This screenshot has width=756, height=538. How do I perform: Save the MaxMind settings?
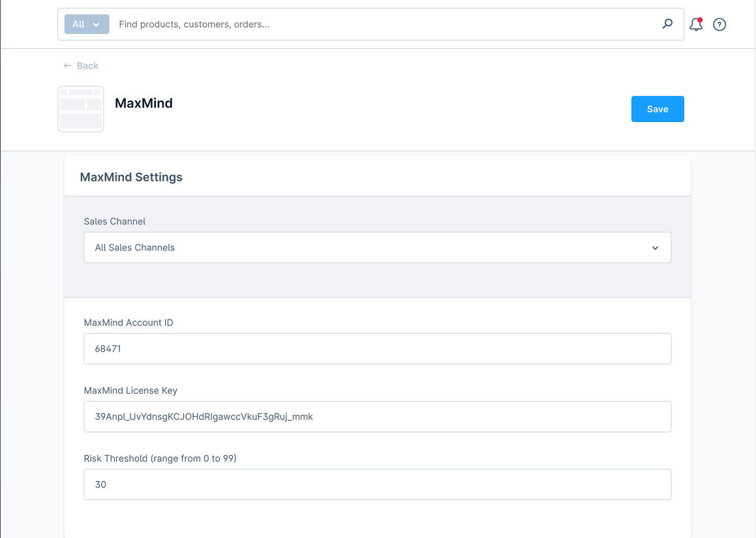coord(657,109)
